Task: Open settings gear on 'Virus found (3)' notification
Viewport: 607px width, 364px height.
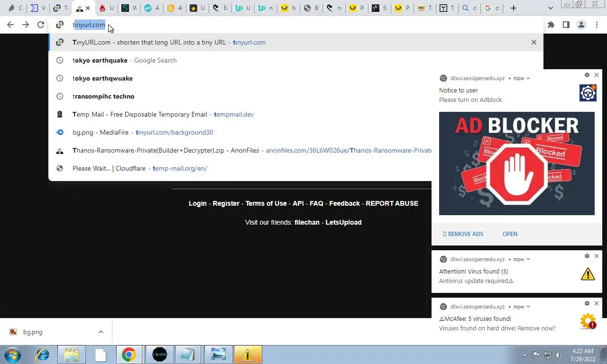Action: (587, 256)
